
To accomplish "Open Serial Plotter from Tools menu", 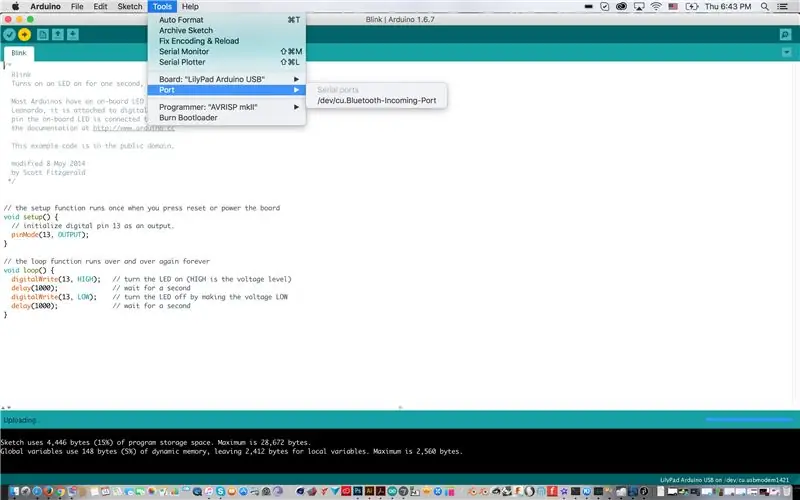I will [227, 62].
